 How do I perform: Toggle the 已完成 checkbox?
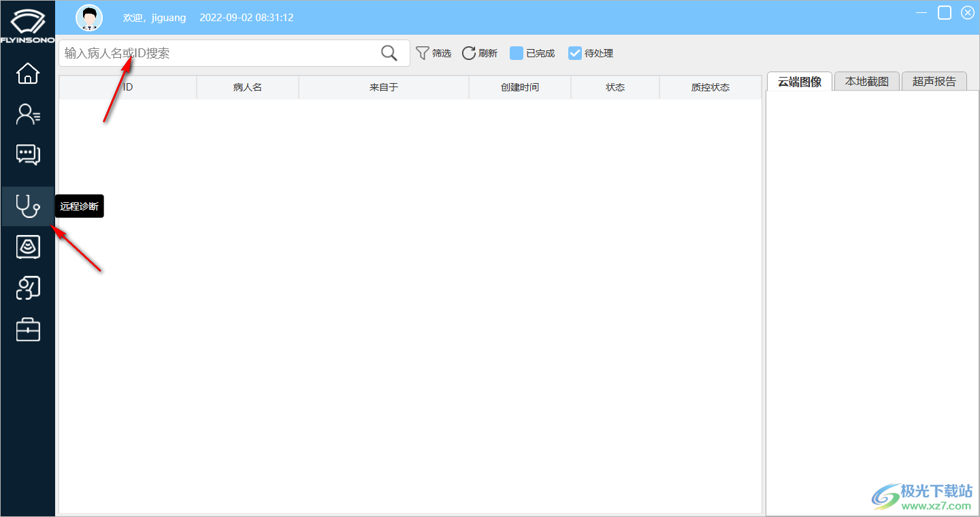[x=517, y=53]
